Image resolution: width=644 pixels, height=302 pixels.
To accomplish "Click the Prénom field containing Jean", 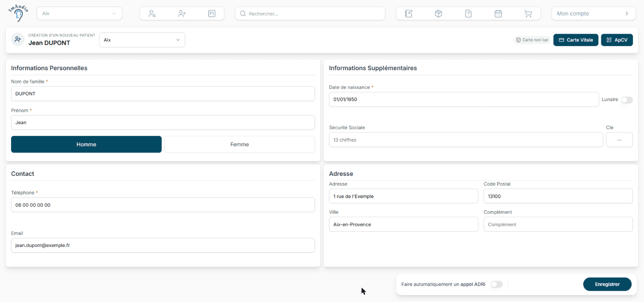I will 163,122.
